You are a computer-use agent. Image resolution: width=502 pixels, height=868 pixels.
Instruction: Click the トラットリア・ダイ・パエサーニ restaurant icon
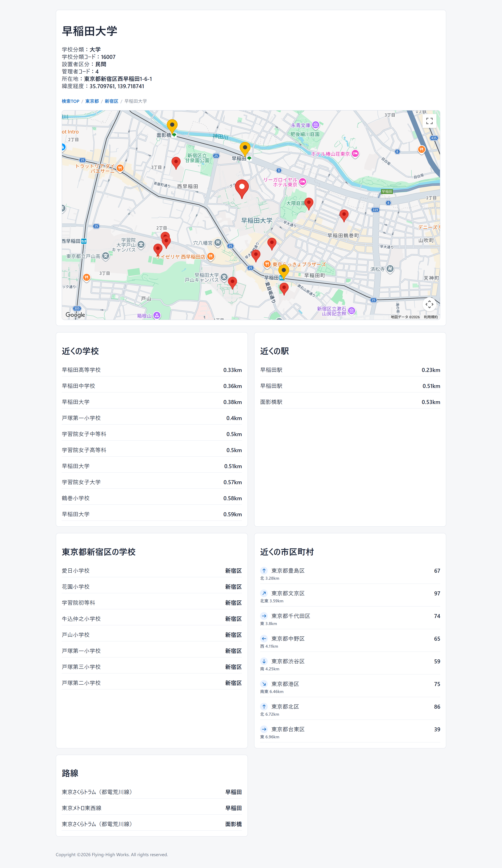pos(120,168)
